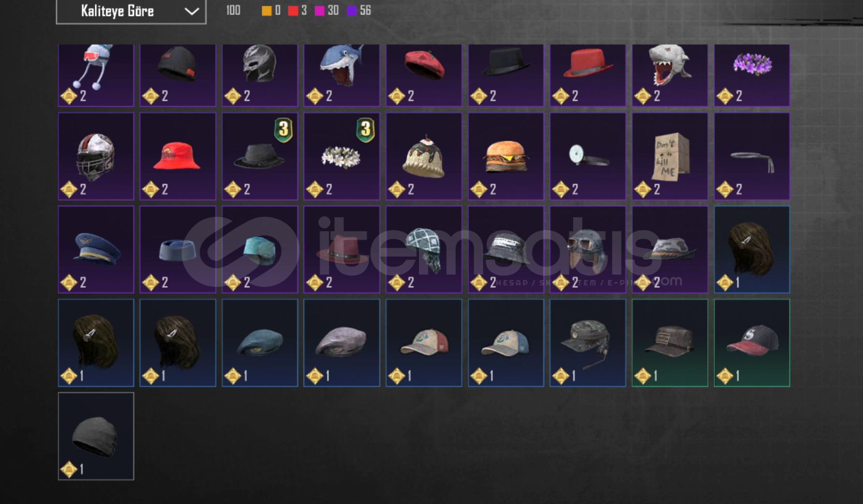The width and height of the screenshot is (863, 504).
Task: Select the camo cap with headset mic
Action: (x=588, y=343)
